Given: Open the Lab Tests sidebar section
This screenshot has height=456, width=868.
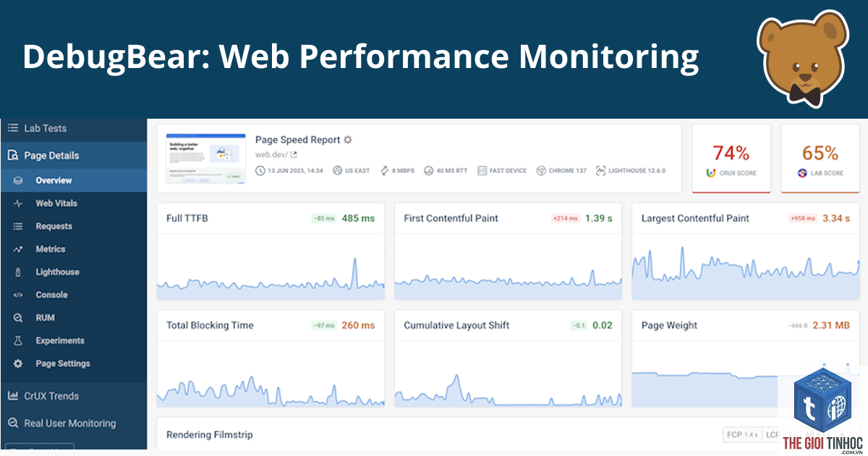Looking at the screenshot, I should [x=73, y=128].
